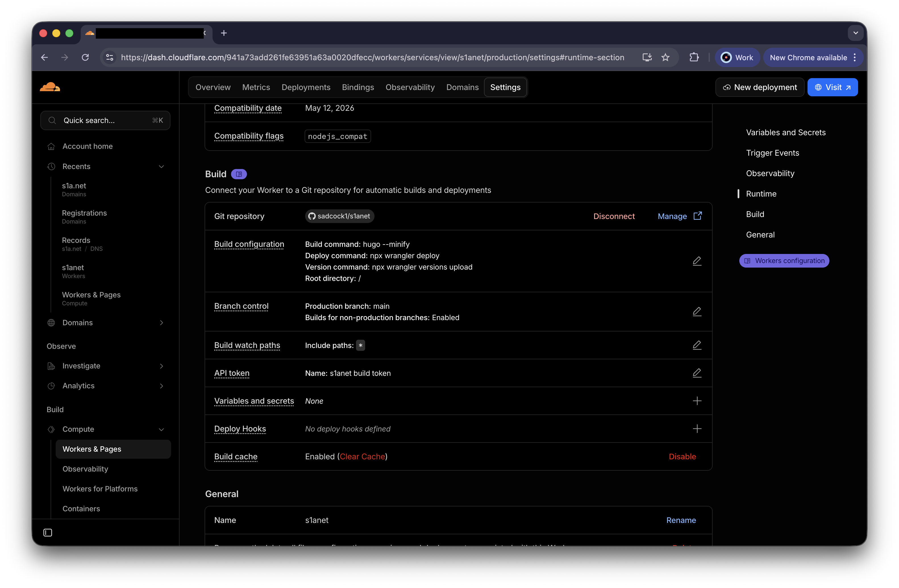Click the Manage repository link
Screen dimensions: 899x588
click(x=672, y=216)
